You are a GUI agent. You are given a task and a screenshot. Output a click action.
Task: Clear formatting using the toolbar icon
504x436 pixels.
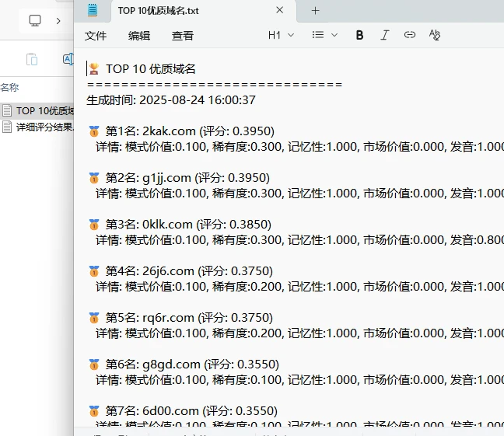435,35
